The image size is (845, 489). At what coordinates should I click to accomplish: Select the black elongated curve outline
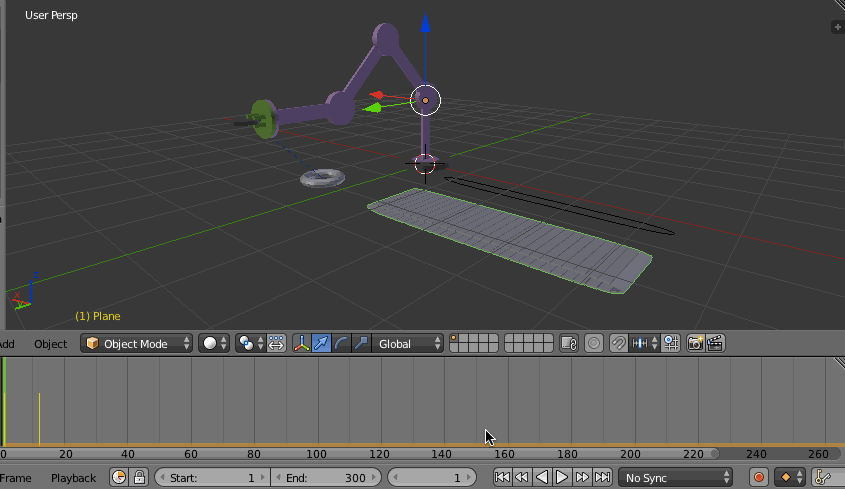click(x=559, y=206)
